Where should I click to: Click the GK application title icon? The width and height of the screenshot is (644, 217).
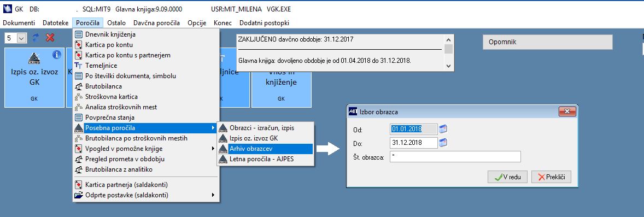pyautogui.click(x=8, y=9)
